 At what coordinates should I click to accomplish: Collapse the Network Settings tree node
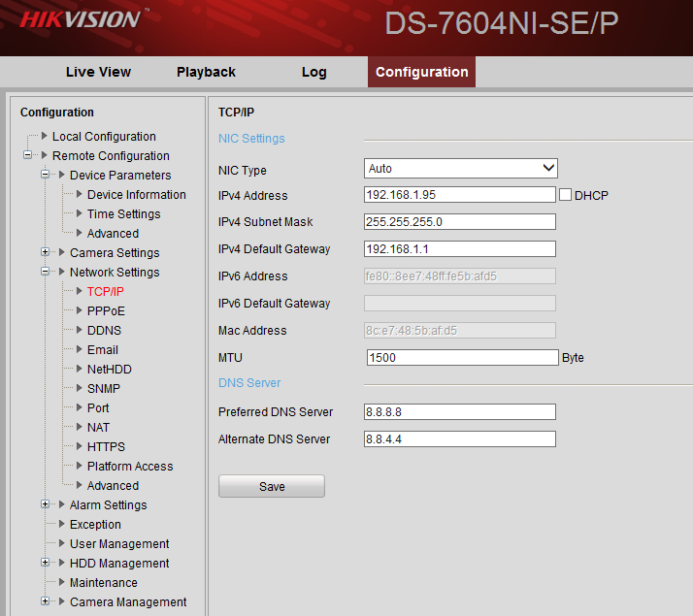coord(46,273)
